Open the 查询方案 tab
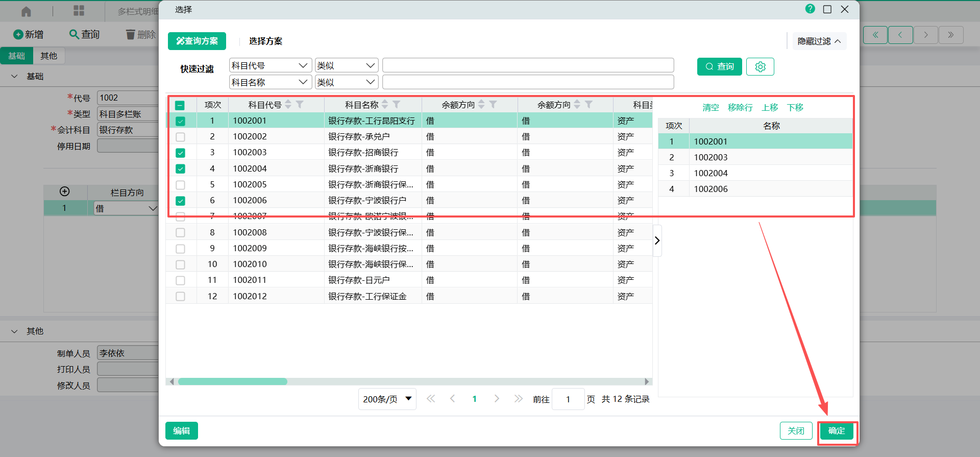980x457 pixels. (197, 41)
